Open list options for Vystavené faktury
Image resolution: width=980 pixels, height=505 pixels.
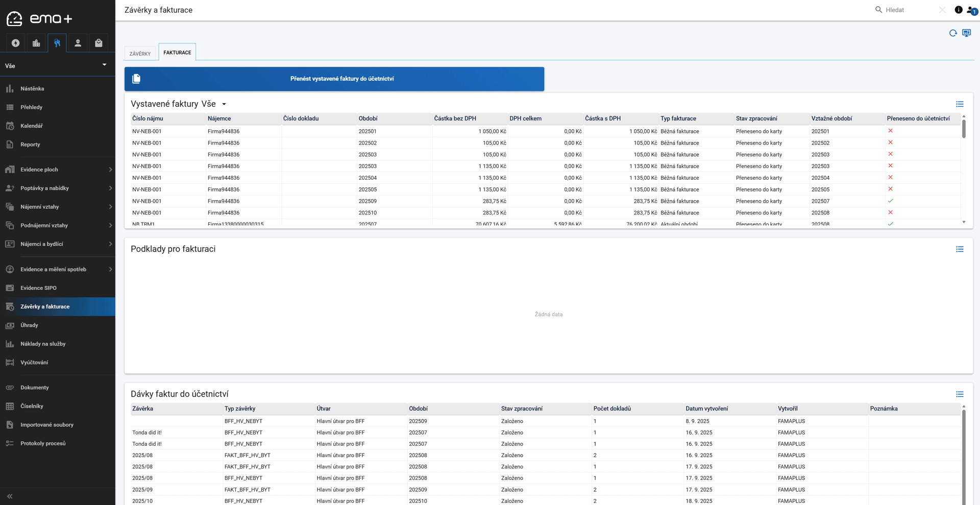coord(960,104)
